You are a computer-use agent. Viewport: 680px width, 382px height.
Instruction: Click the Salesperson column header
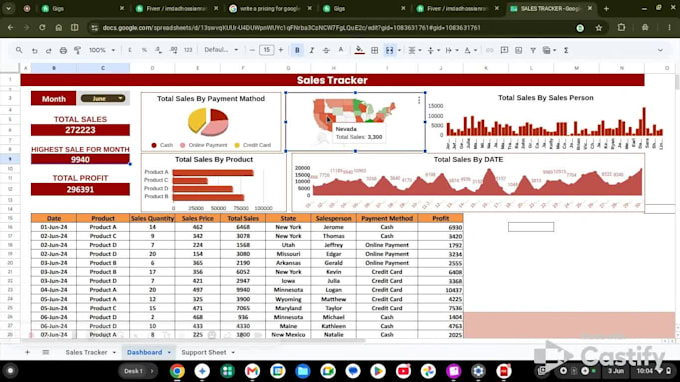point(333,218)
